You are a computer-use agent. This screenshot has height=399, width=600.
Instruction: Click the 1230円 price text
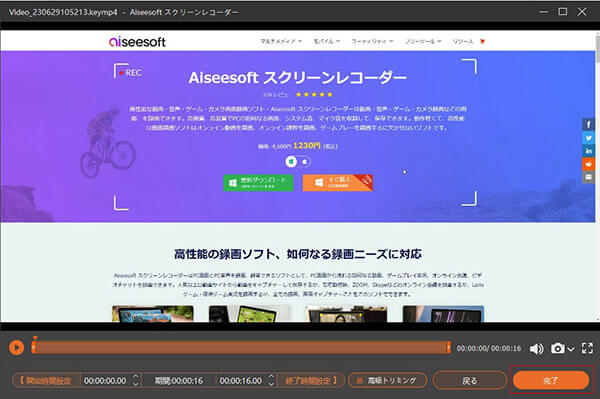pos(307,146)
